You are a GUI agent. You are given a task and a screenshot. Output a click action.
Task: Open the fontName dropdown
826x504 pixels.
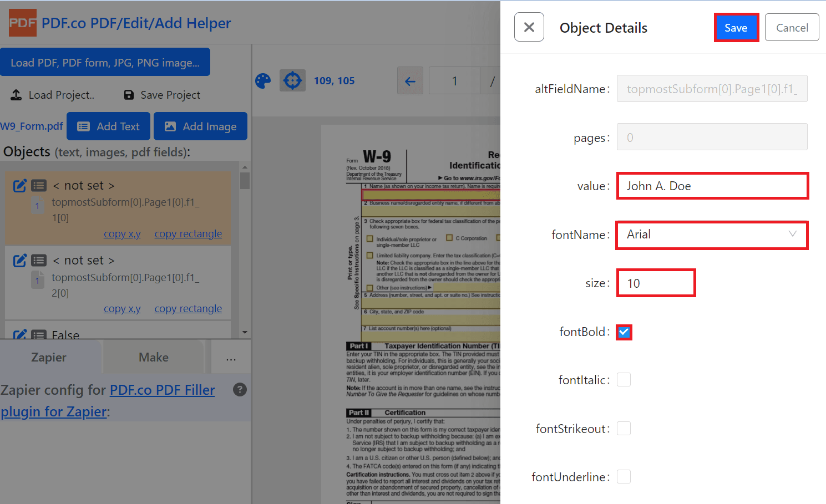pyautogui.click(x=712, y=235)
